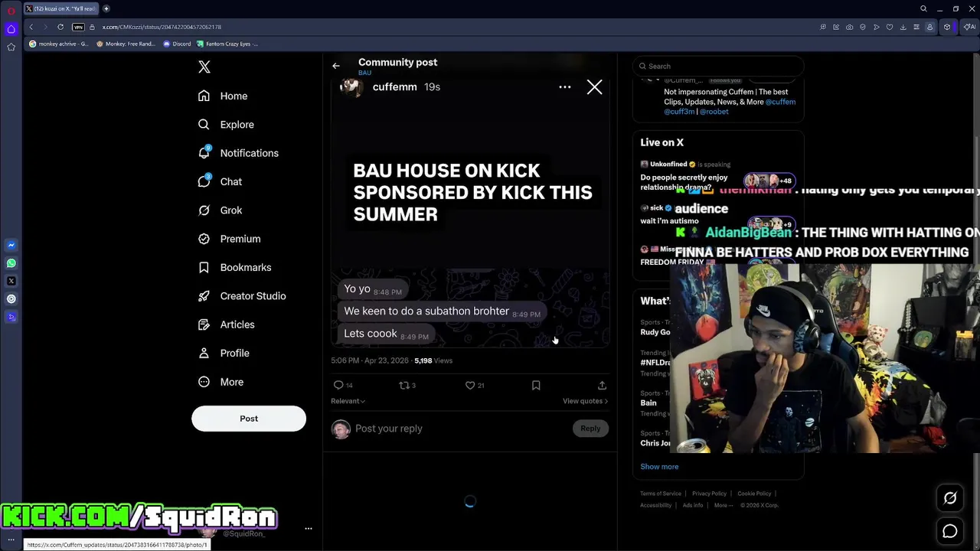Screen dimensions: 980x551
Task: Open Grok from the sidebar
Action: (x=220, y=210)
